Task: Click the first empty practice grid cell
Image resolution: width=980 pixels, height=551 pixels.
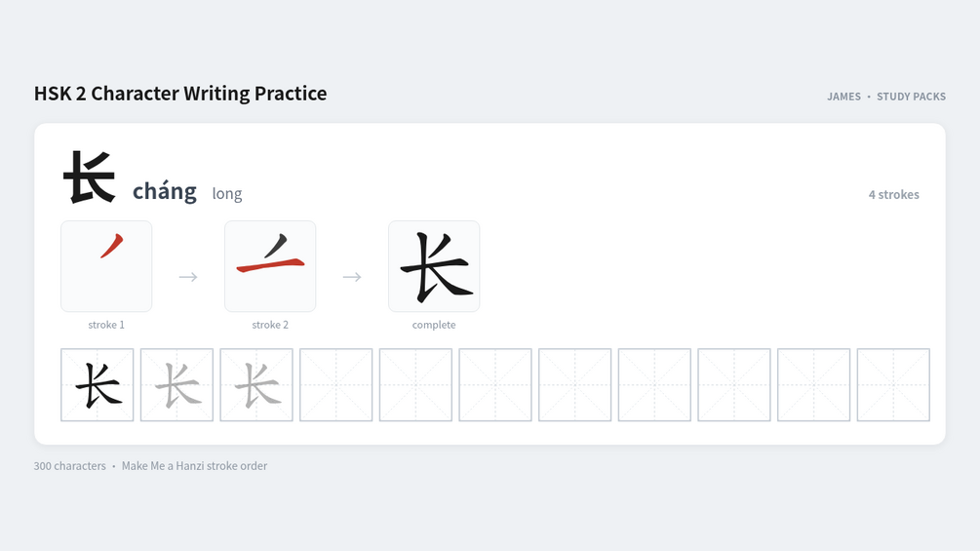Action: point(336,385)
